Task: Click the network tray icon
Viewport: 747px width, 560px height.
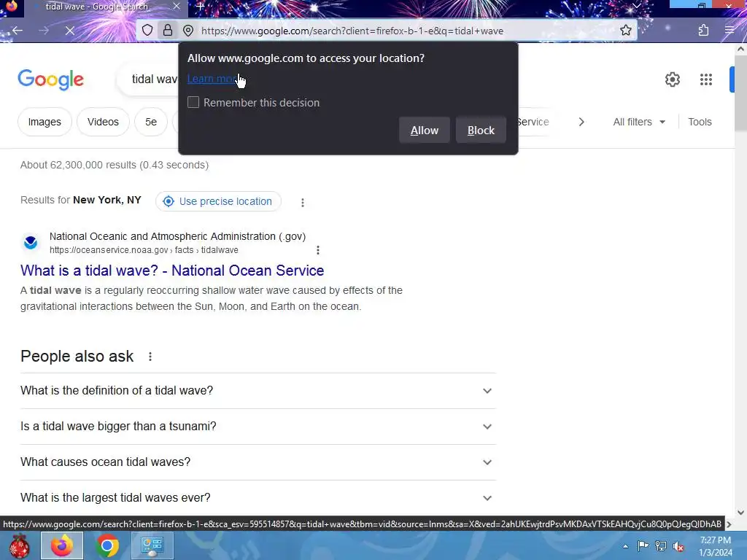Action: coord(661,545)
